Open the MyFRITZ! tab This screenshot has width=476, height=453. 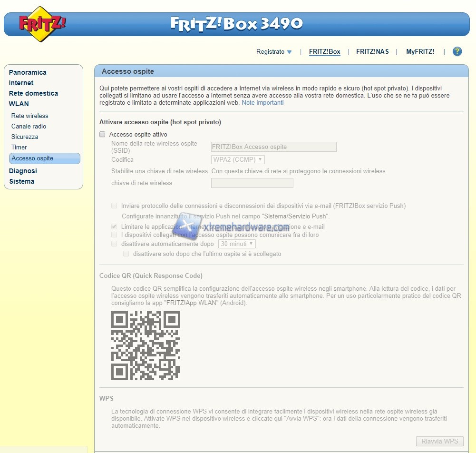pos(420,51)
